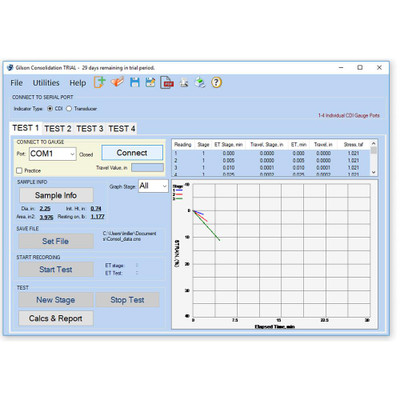This screenshot has height=400, width=400.
Task: Maximize the Gilson Consolidation window
Action: (360, 67)
